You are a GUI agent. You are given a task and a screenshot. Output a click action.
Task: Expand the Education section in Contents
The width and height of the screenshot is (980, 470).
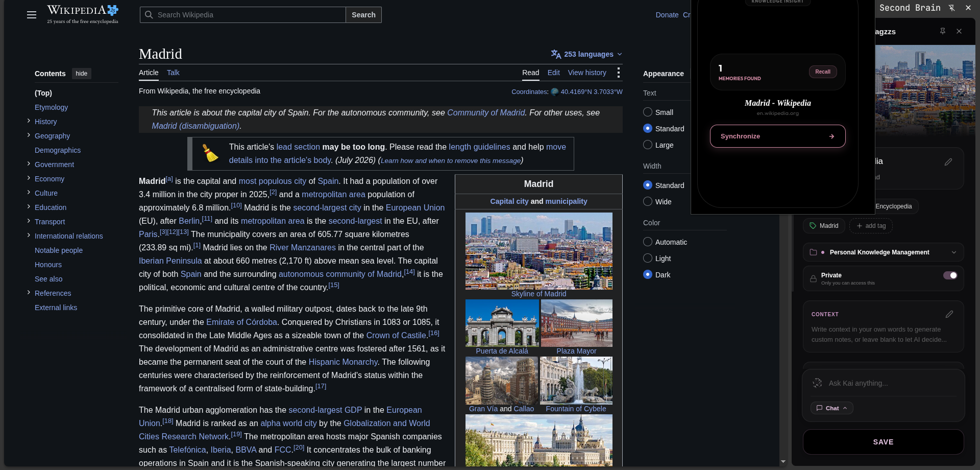pos(29,207)
